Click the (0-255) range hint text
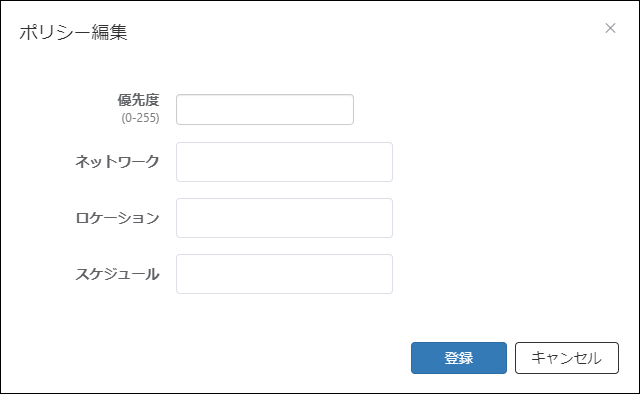 [140, 118]
